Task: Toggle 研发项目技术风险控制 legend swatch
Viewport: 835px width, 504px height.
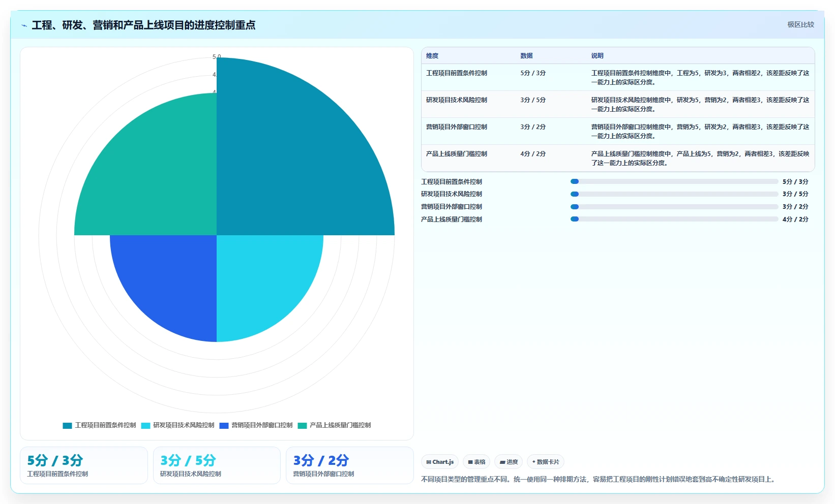Action: 145,426
